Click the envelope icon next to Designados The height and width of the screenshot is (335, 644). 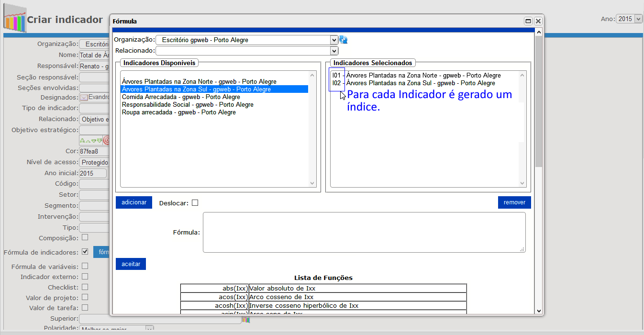[x=83, y=97]
